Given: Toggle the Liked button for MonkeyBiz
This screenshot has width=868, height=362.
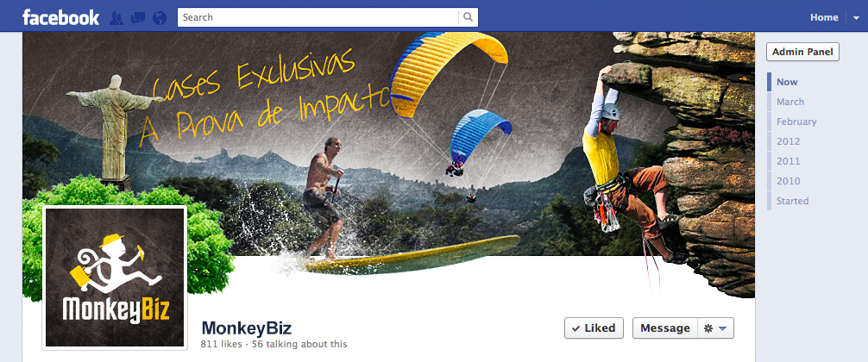Looking at the screenshot, I should (x=594, y=328).
